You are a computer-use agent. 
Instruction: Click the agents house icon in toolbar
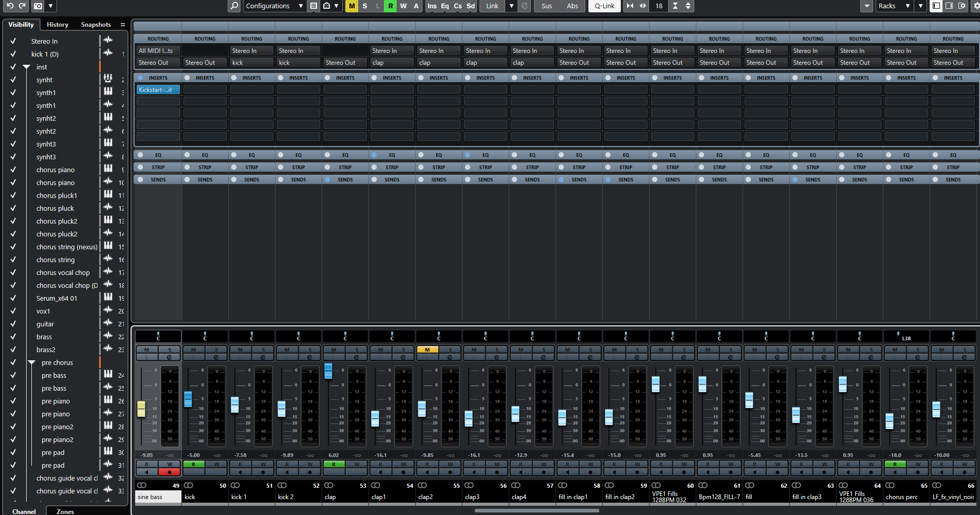(327, 6)
